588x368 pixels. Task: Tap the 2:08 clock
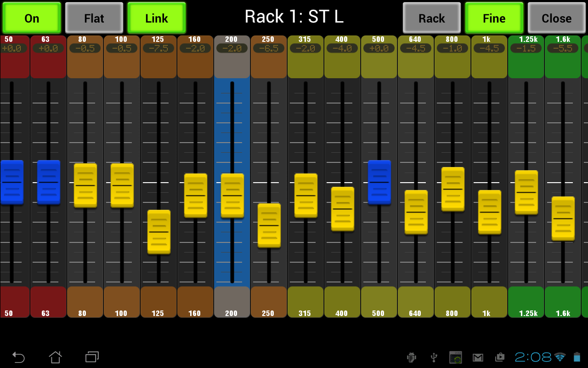tap(533, 357)
